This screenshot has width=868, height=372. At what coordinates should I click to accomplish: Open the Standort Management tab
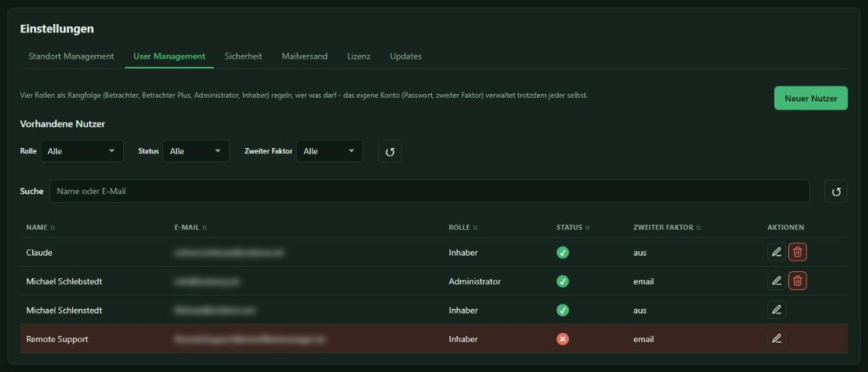point(71,56)
